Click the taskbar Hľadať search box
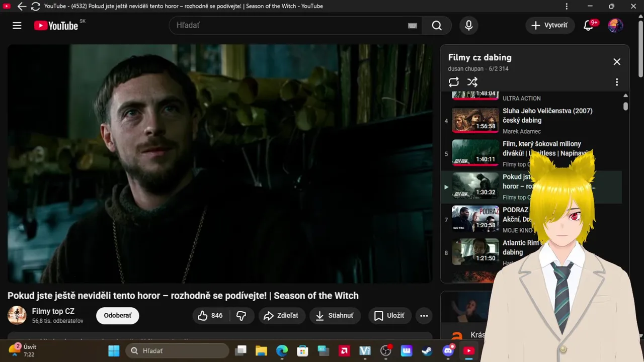 [x=177, y=350]
